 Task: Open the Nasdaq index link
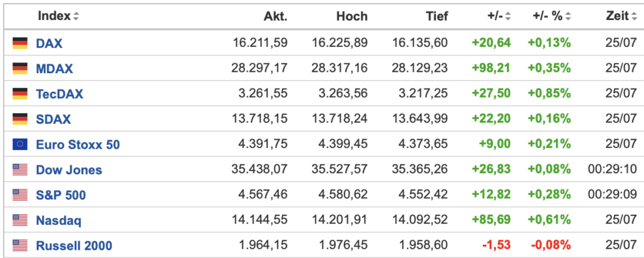tap(59, 221)
